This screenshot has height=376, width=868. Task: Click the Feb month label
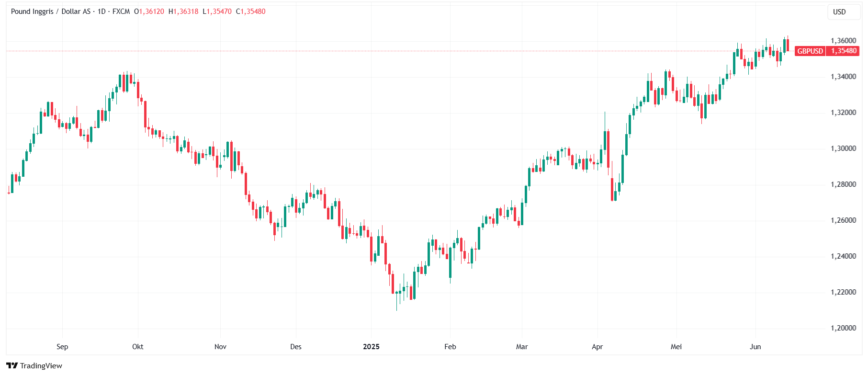(x=450, y=347)
